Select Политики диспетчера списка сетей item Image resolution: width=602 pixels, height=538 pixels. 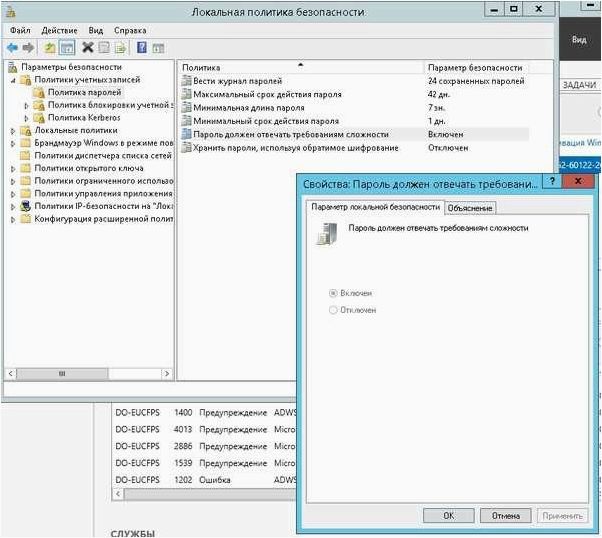pos(103,156)
